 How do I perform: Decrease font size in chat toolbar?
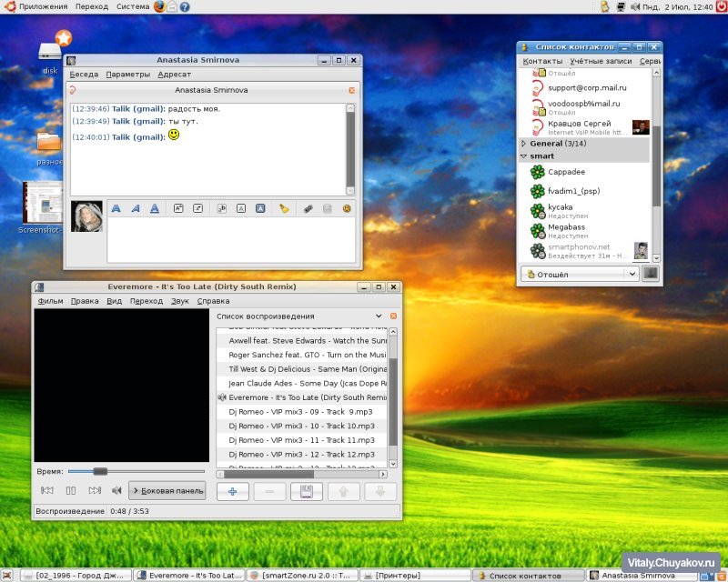coord(197,209)
